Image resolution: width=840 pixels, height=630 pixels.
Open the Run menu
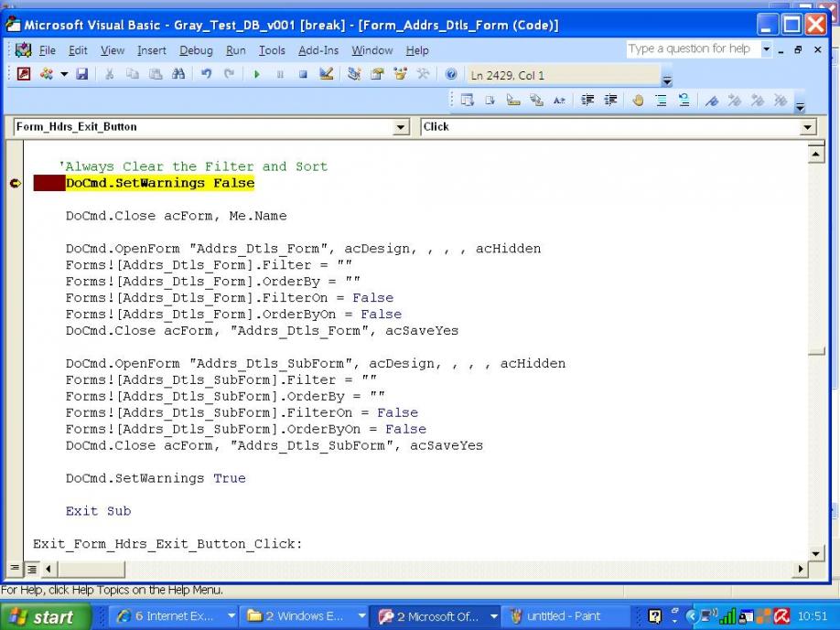[x=236, y=50]
